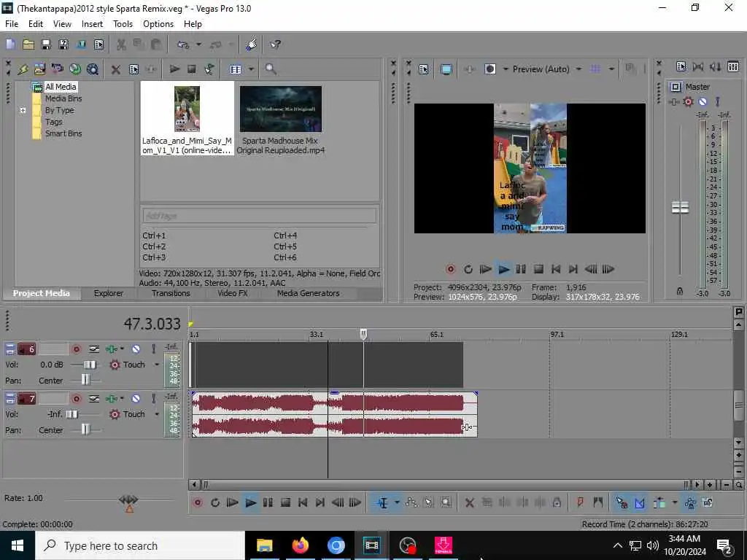Pause playback in the video preview
The width and height of the screenshot is (747, 560).
pyautogui.click(x=521, y=269)
